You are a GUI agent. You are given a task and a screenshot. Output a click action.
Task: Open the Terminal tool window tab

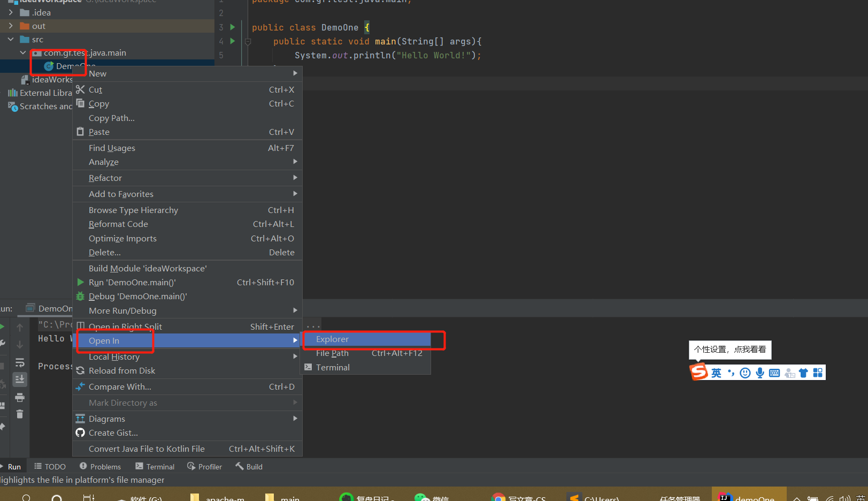pyautogui.click(x=155, y=467)
